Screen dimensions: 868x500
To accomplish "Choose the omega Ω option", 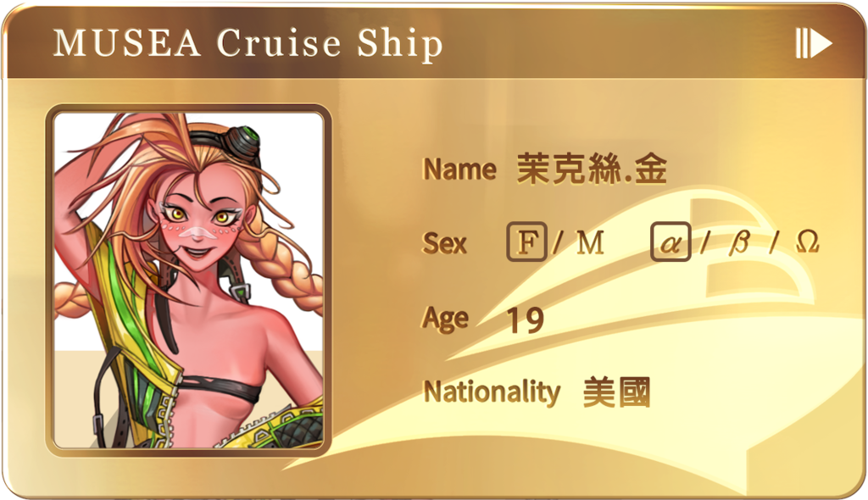I will coord(807,242).
